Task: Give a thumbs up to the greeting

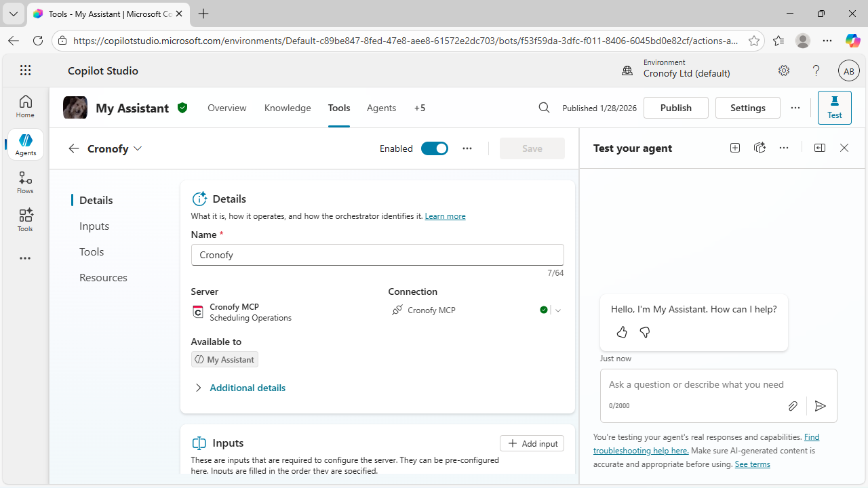Action: [x=622, y=332]
